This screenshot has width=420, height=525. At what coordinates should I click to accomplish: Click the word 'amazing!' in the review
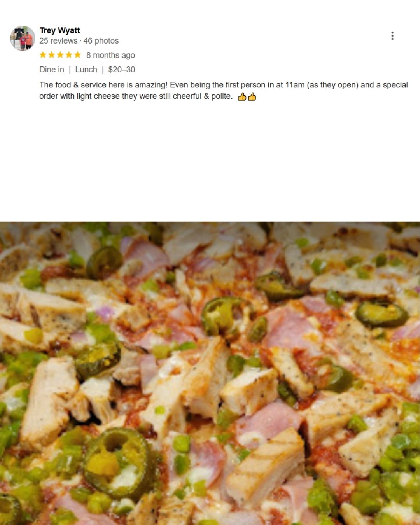(151, 85)
